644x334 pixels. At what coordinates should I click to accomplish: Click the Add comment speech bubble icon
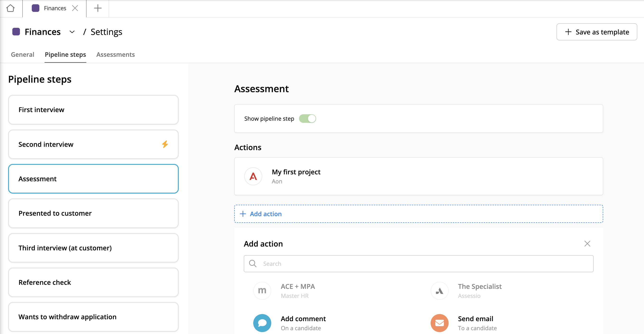coord(262,323)
